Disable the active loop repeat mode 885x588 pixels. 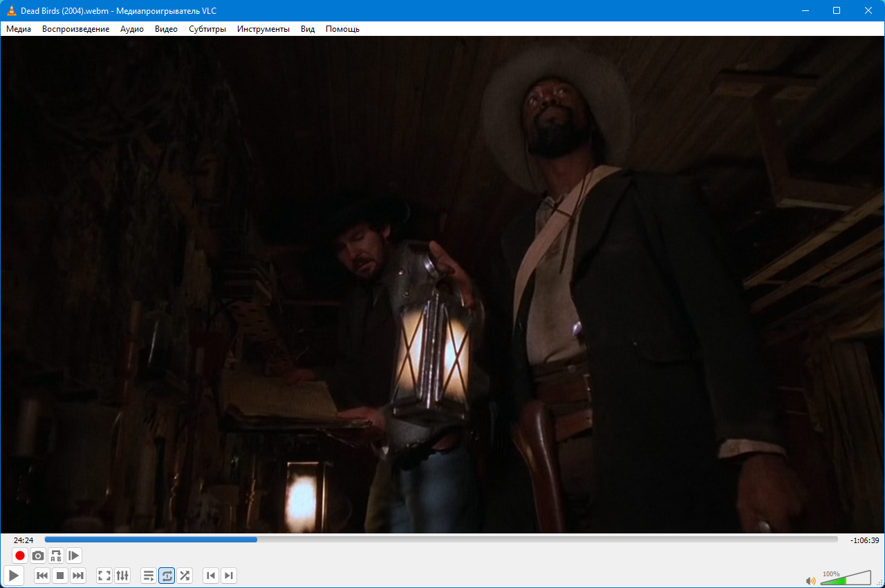167,576
